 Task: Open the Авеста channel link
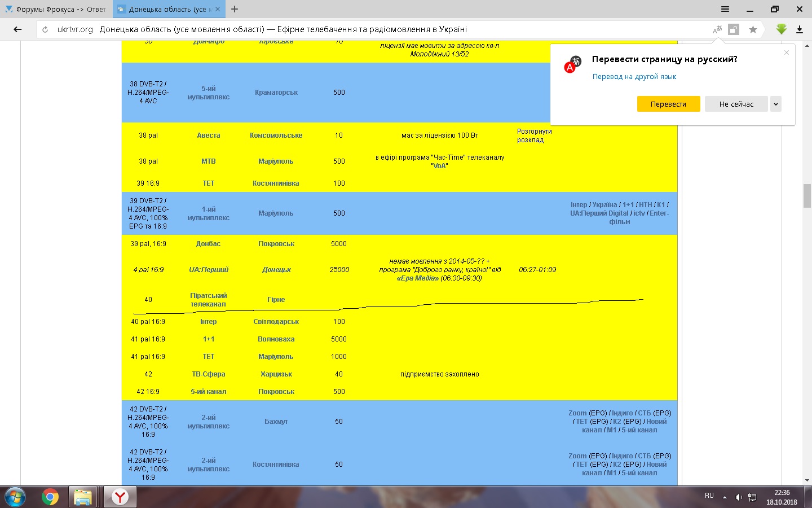pos(209,135)
